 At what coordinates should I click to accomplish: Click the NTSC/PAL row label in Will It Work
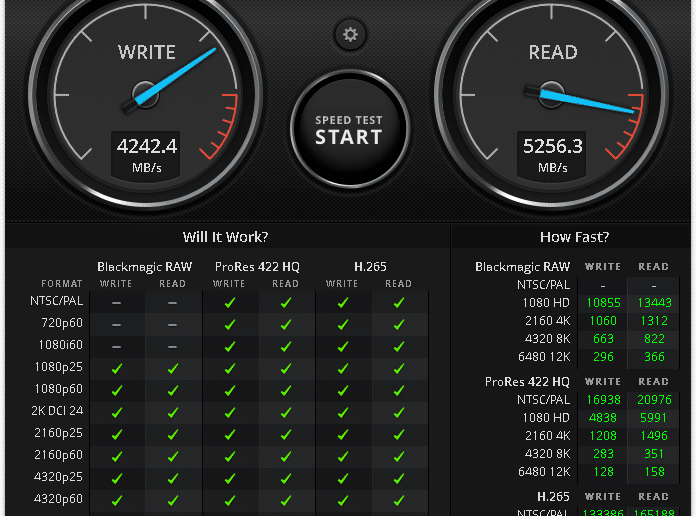[x=56, y=301]
